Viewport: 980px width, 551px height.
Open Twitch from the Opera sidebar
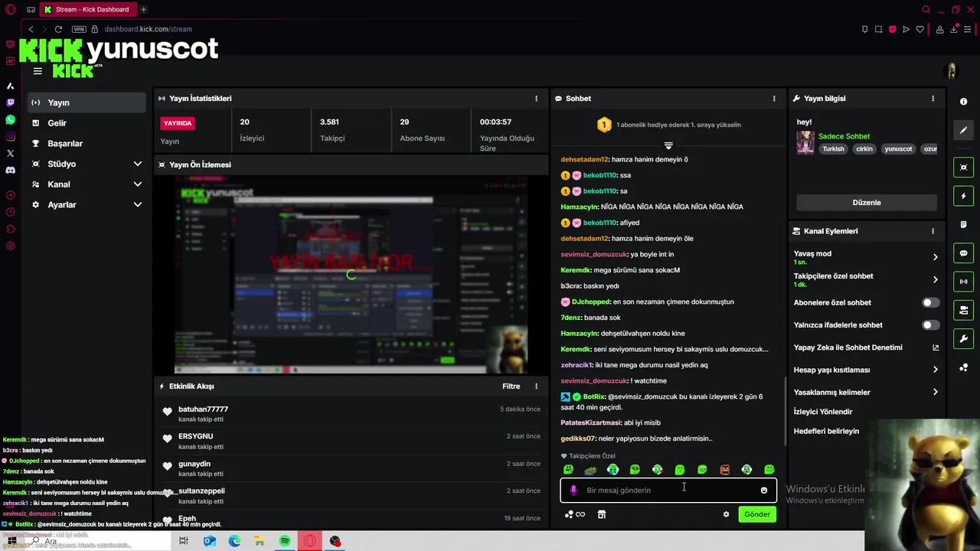[11, 103]
